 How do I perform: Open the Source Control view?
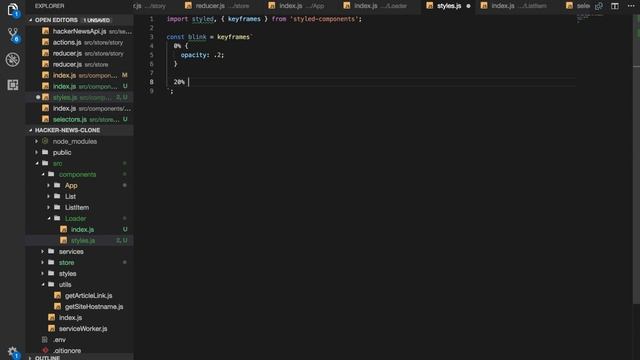pos(13,35)
